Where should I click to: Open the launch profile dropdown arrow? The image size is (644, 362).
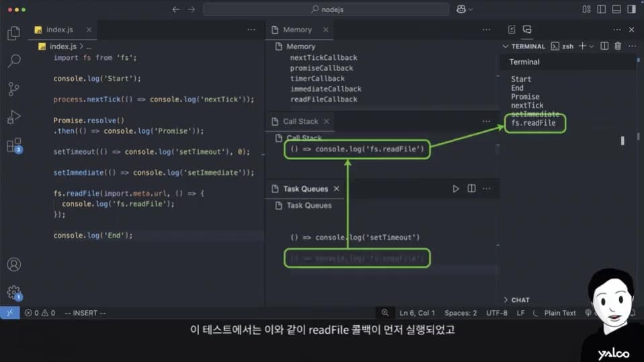592,46
